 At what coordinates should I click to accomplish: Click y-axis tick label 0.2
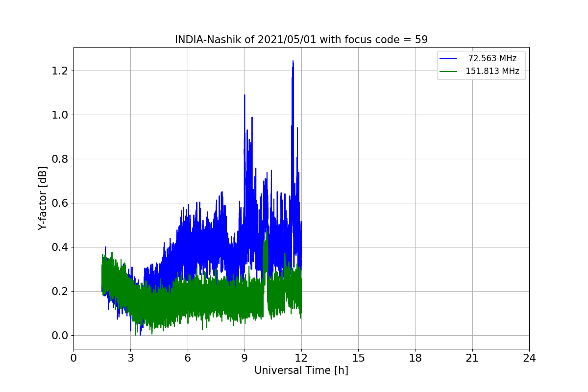(60, 292)
